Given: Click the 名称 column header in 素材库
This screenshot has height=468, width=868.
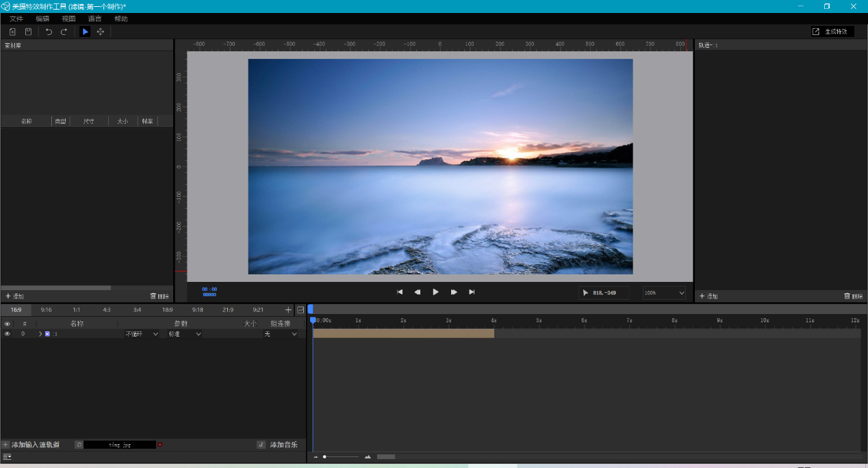Looking at the screenshot, I should 26,121.
